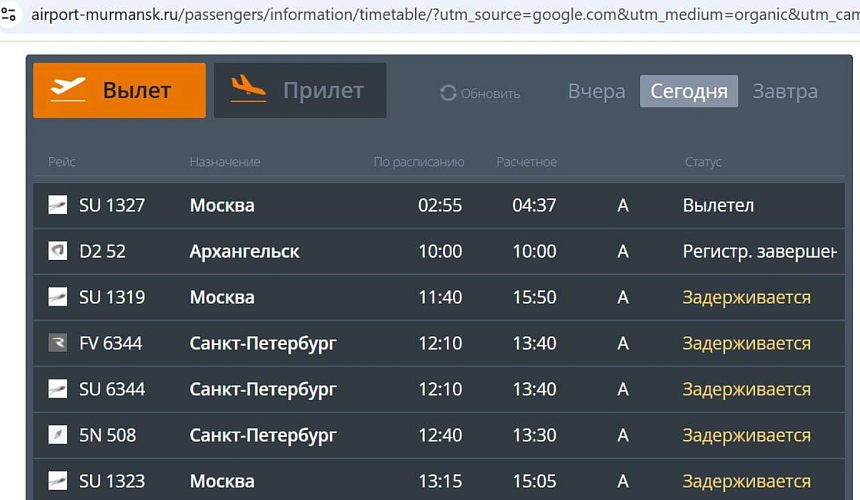Open the Архангельск flight row
The height and width of the screenshot is (500, 860).
pyautogui.click(x=244, y=251)
